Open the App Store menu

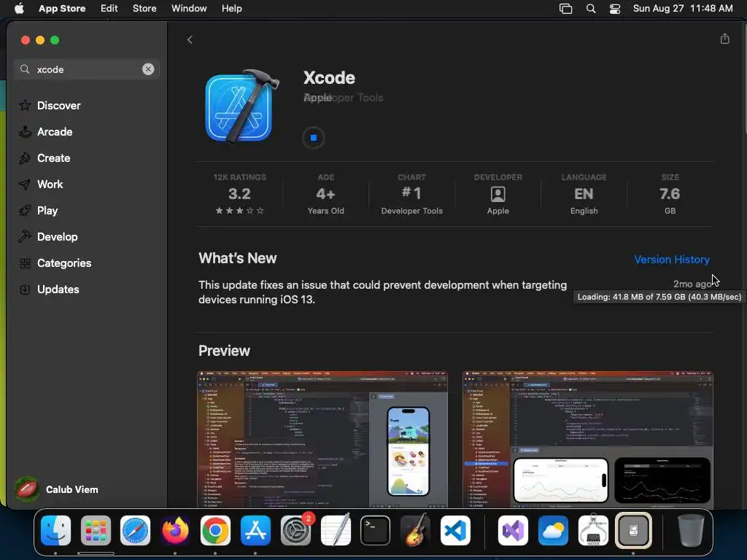[x=62, y=9]
